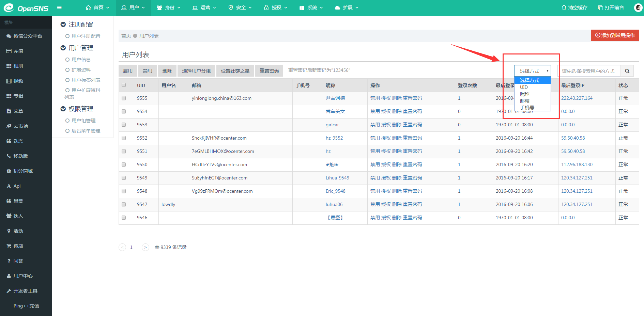
Task: Go to next page arrow in pagination
Action: pyautogui.click(x=145, y=247)
